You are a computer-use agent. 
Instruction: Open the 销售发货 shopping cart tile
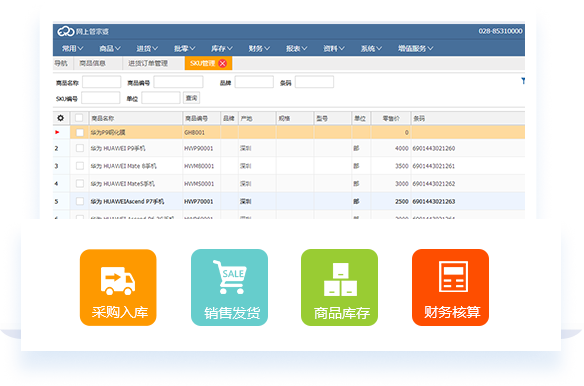(229, 287)
